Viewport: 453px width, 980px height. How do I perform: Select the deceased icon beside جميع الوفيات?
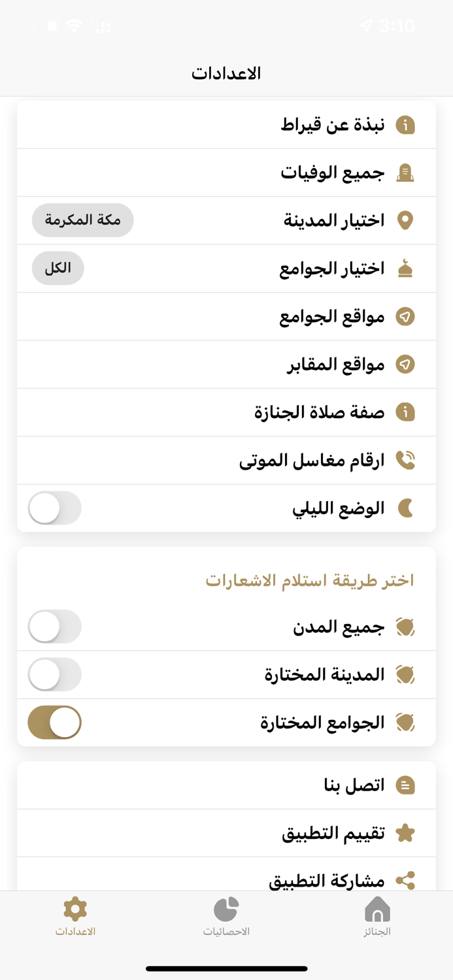[x=405, y=172]
